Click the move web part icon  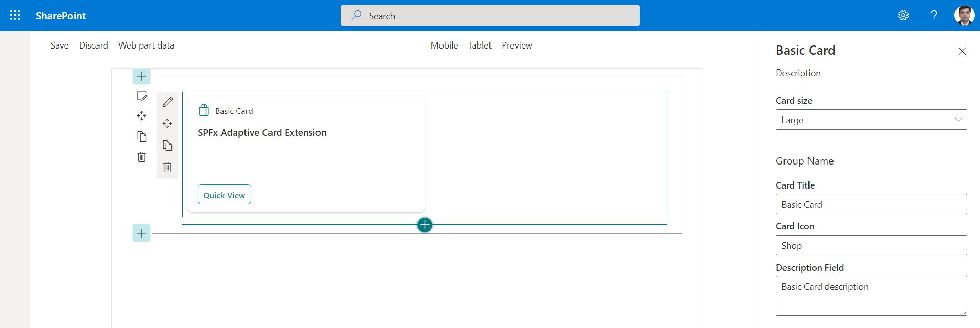[167, 124]
